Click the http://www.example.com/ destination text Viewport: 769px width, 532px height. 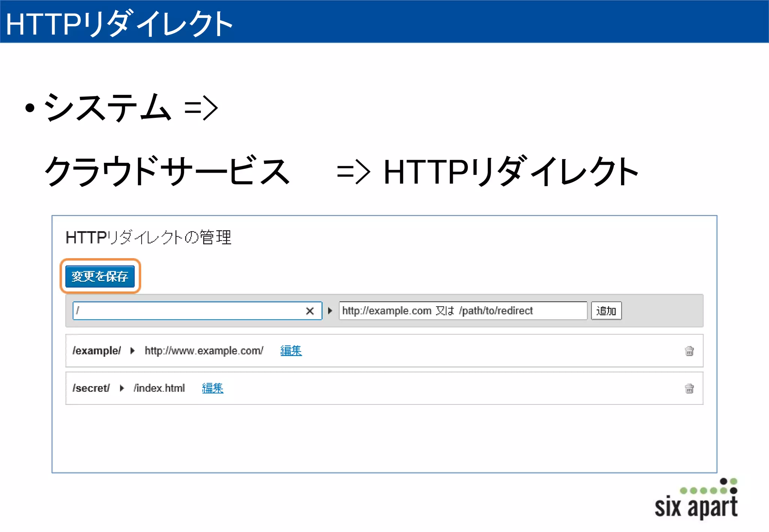coord(204,351)
